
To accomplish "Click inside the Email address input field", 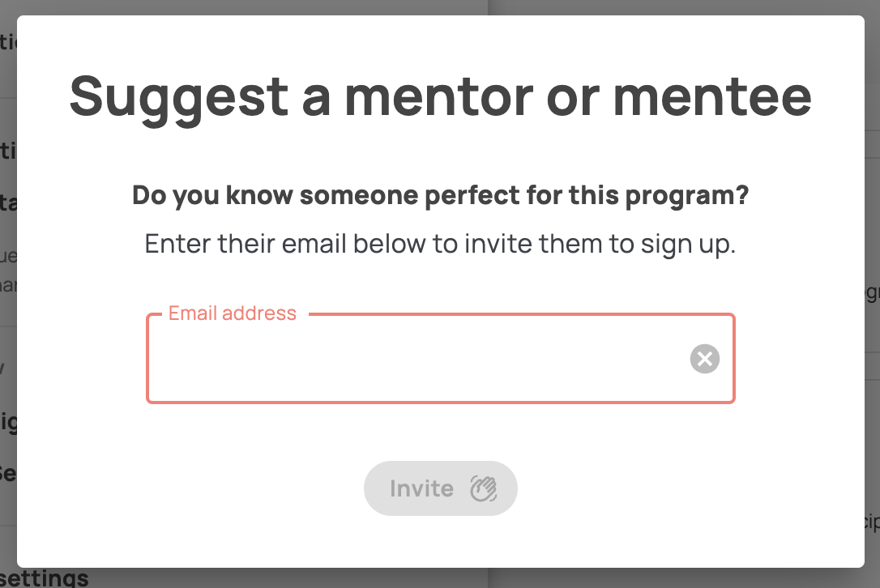I will point(441,359).
